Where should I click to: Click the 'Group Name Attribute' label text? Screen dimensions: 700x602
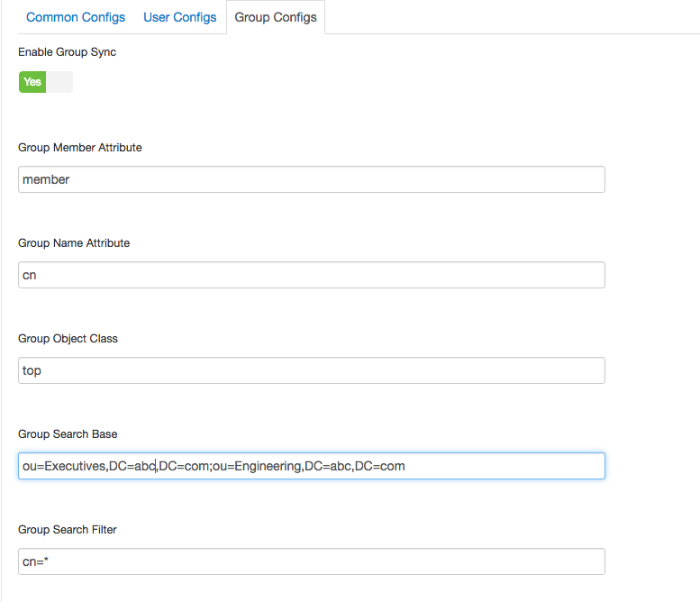pos(74,243)
